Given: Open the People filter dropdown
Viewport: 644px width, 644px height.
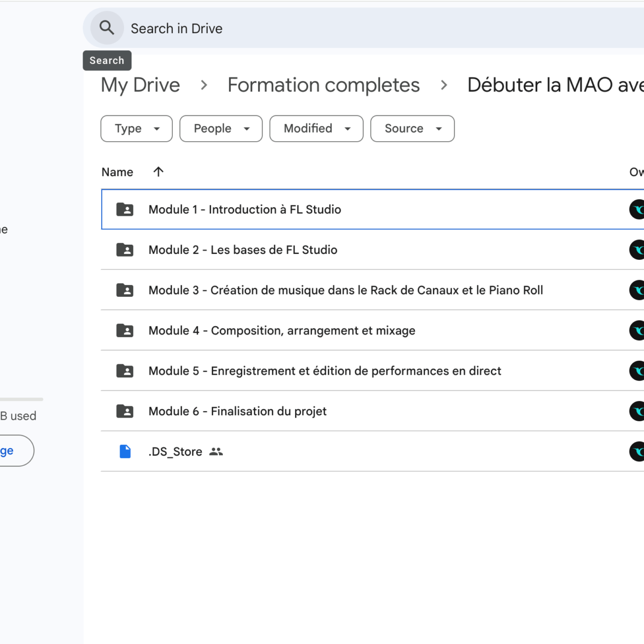Looking at the screenshot, I should point(221,129).
